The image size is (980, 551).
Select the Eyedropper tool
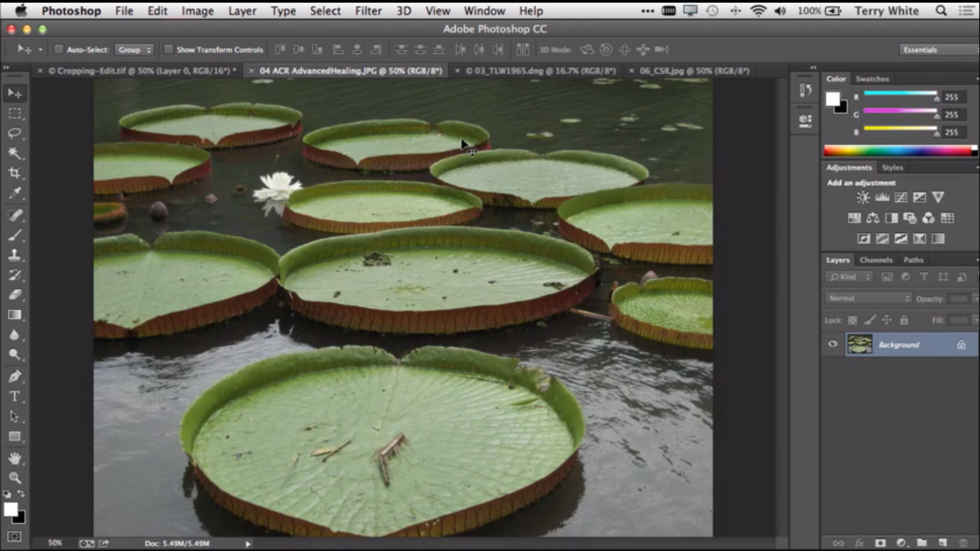15,193
